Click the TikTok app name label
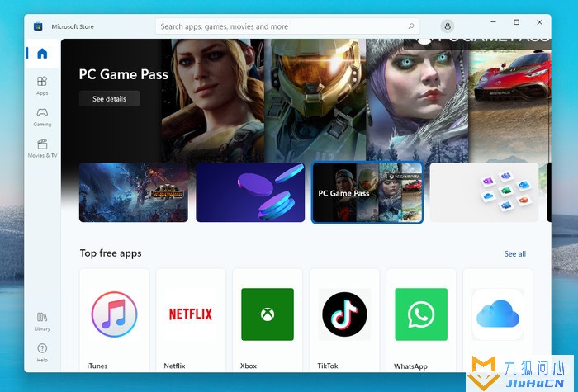578x392 pixels. pyautogui.click(x=328, y=366)
